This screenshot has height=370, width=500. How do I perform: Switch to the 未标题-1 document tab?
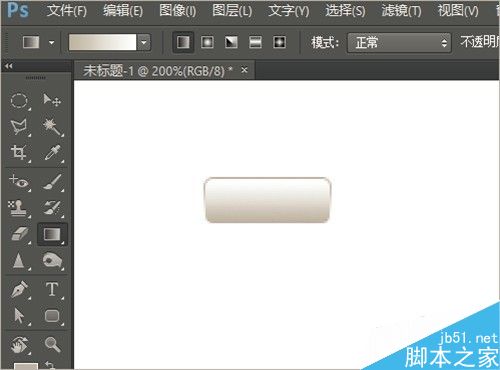(158, 71)
